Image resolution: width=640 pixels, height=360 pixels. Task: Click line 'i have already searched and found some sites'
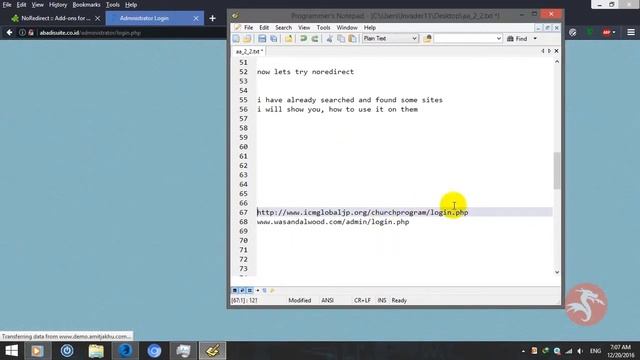pos(350,100)
